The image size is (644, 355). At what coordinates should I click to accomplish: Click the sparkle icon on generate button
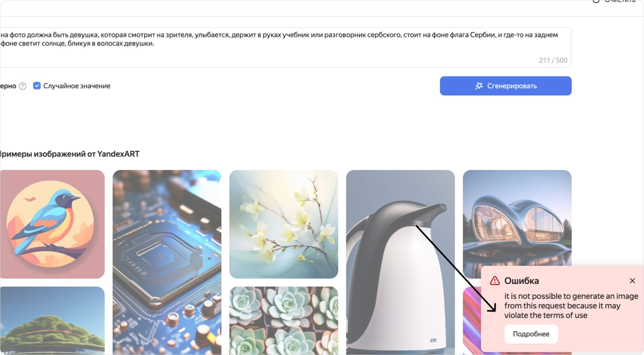tap(479, 86)
